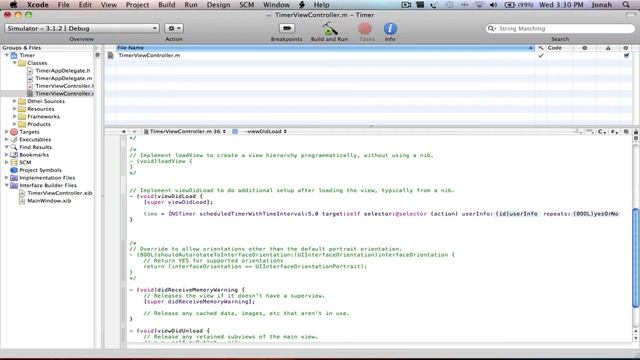640x360 pixels.
Task: Expand the Resources folder
Action: (15, 109)
